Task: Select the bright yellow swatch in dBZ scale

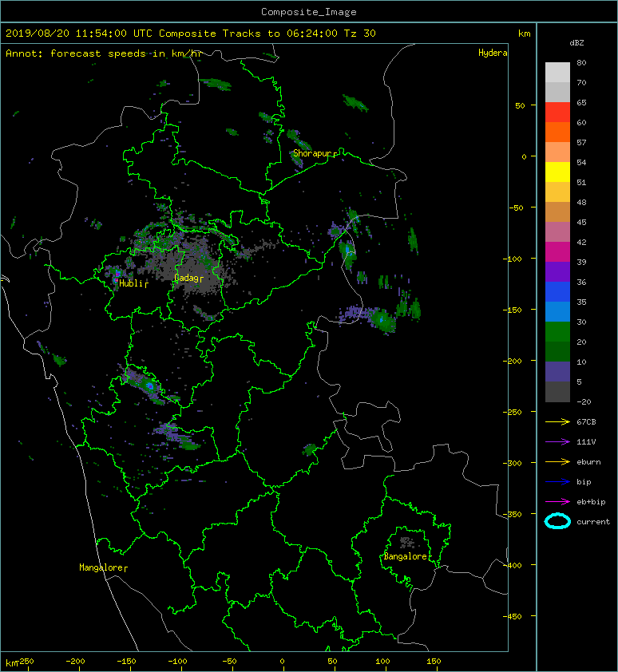Action: tap(557, 172)
